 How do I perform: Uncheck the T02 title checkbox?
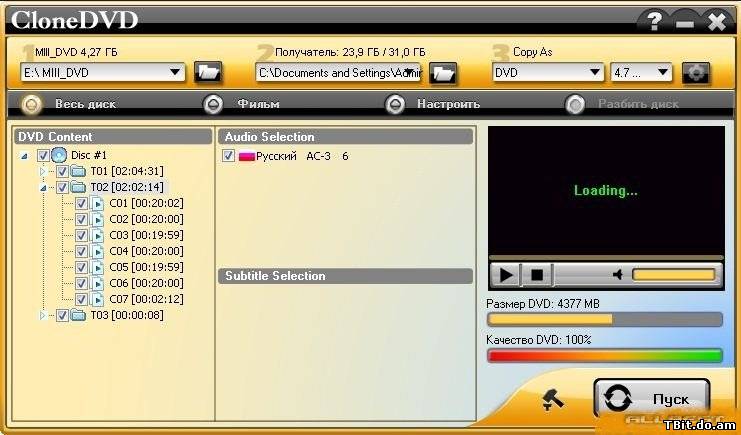click(62, 187)
